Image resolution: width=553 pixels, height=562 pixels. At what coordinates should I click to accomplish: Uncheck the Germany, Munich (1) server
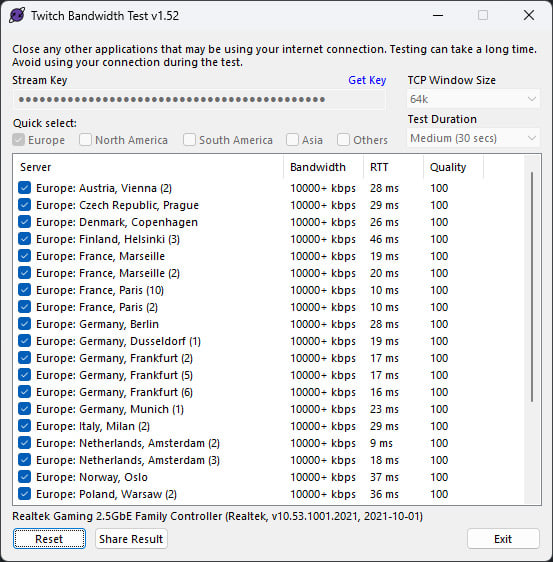(24, 409)
